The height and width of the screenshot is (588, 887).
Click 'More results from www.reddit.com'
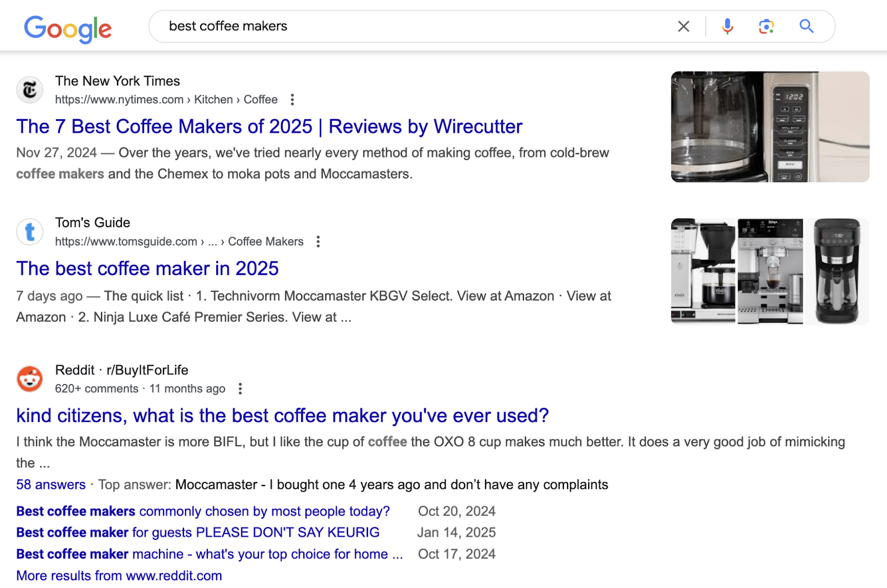point(119,575)
